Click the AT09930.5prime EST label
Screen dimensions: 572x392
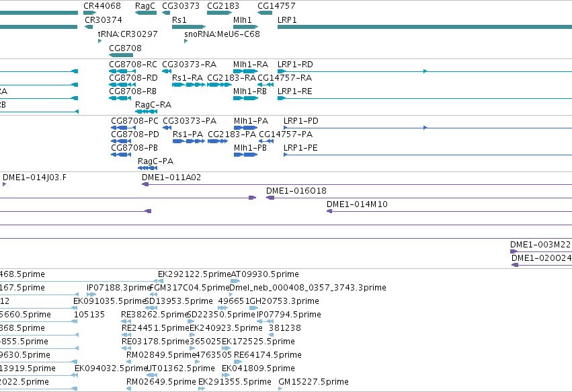click(265, 274)
